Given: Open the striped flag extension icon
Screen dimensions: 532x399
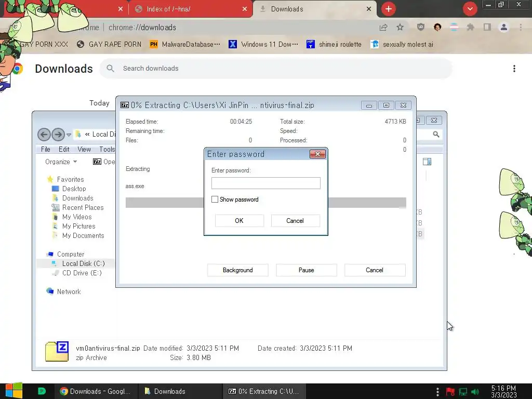Looking at the screenshot, I should [x=454, y=27].
